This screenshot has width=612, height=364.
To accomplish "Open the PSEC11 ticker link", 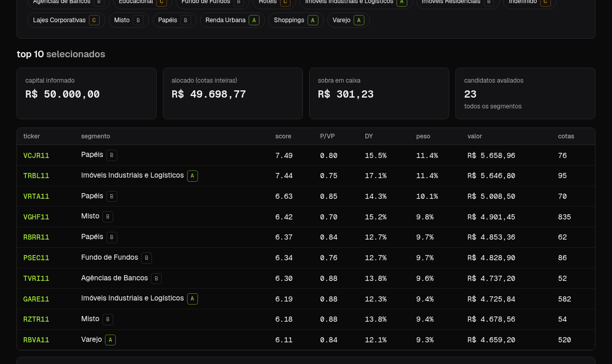I will [x=36, y=258].
